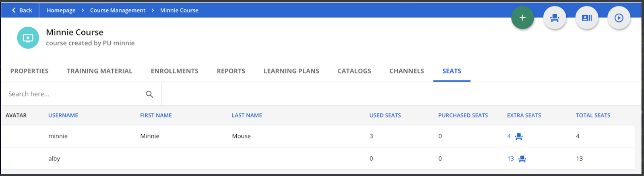This screenshot has width=644, height=176.
Task: Click the contact card round icon
Action: (587, 18)
